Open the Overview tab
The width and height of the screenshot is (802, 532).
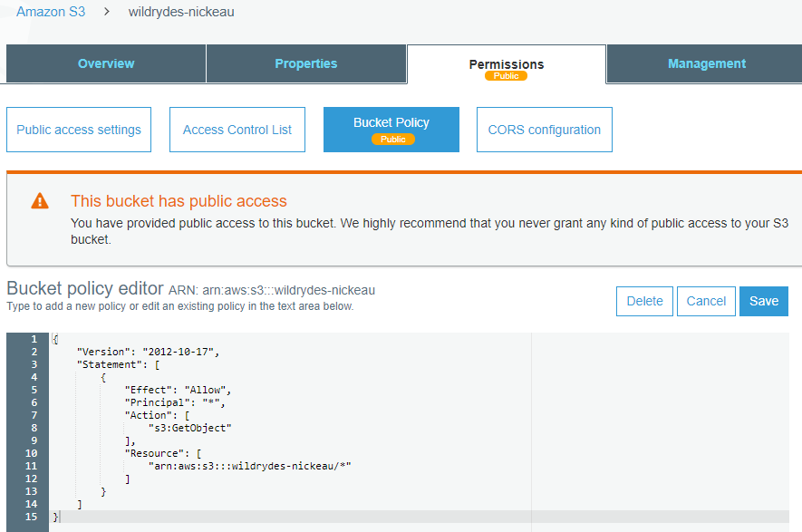click(106, 63)
